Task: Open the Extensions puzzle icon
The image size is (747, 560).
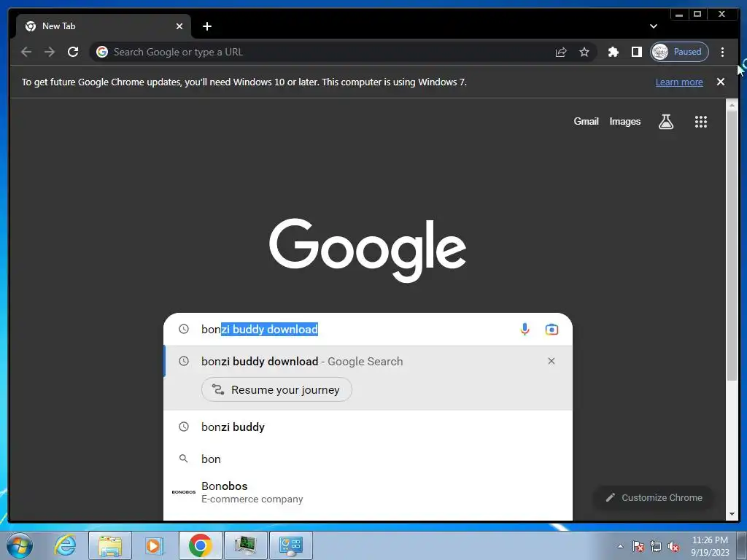Action: pyautogui.click(x=613, y=52)
